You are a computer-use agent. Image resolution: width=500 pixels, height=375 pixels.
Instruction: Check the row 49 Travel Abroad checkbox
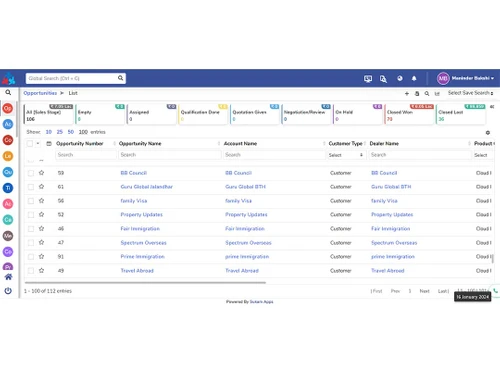point(31,271)
